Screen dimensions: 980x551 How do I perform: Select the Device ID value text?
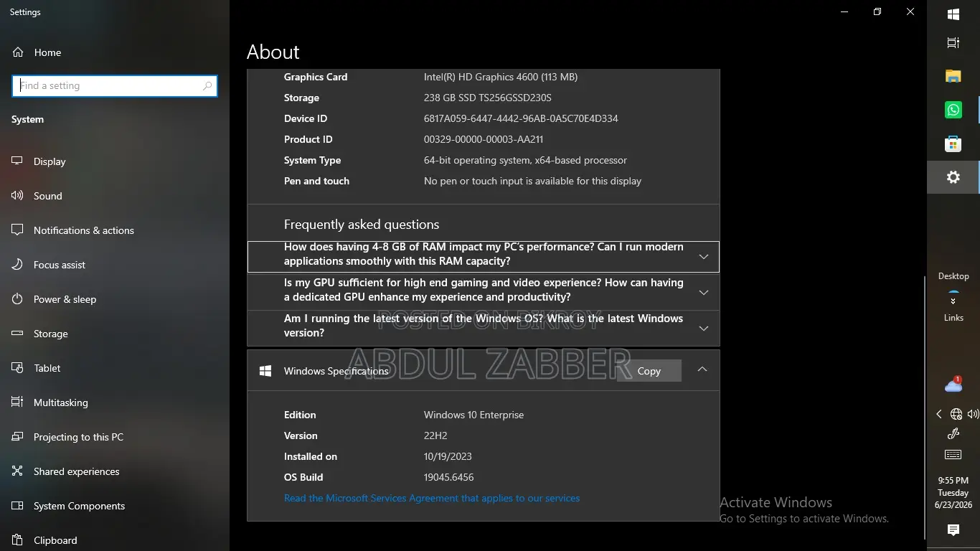(521, 118)
